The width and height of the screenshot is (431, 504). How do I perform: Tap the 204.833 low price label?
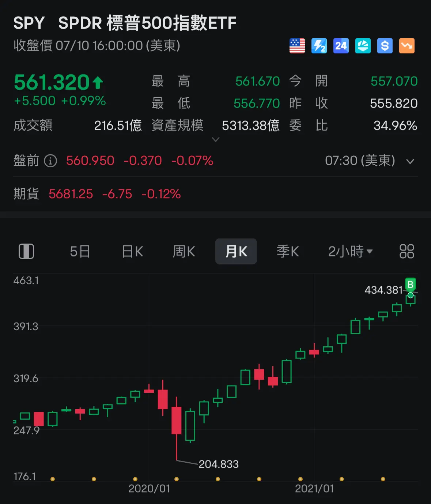[219, 464]
